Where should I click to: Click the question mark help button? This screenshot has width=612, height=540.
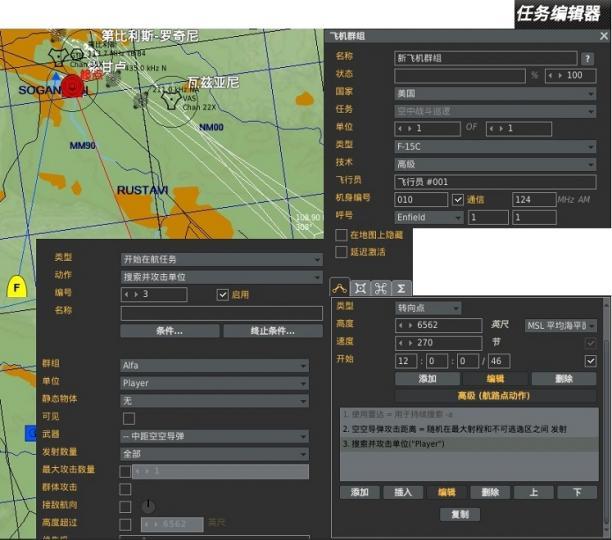click(588, 58)
